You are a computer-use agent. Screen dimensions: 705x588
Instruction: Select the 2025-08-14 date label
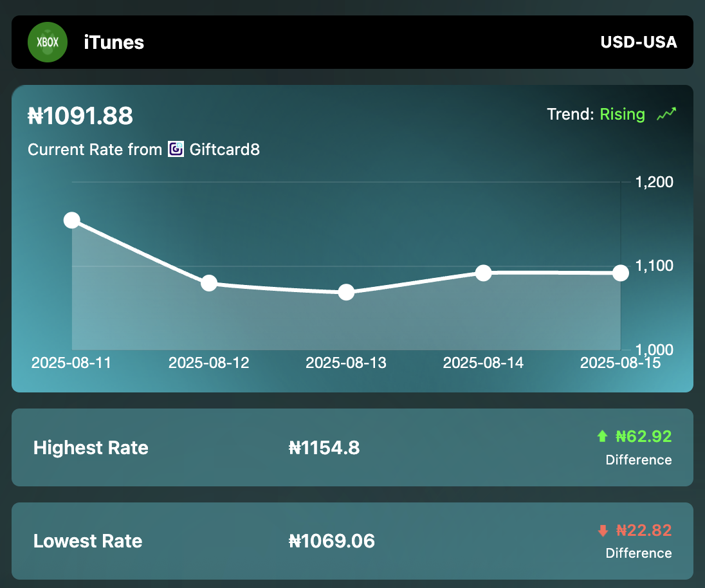[x=483, y=363]
